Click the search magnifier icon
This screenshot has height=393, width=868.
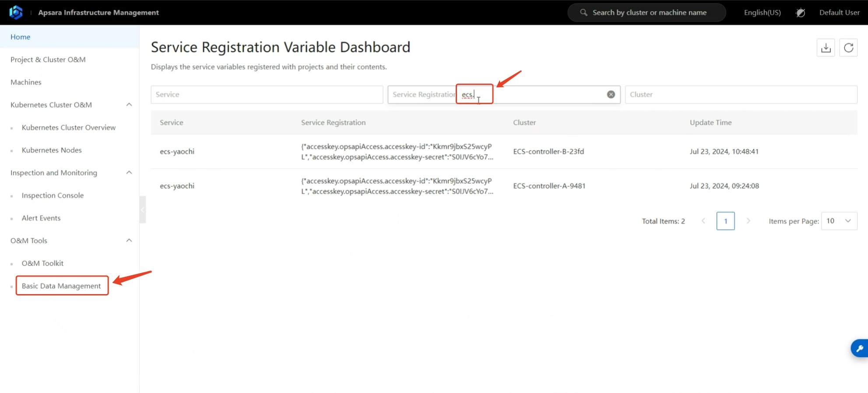tap(583, 12)
